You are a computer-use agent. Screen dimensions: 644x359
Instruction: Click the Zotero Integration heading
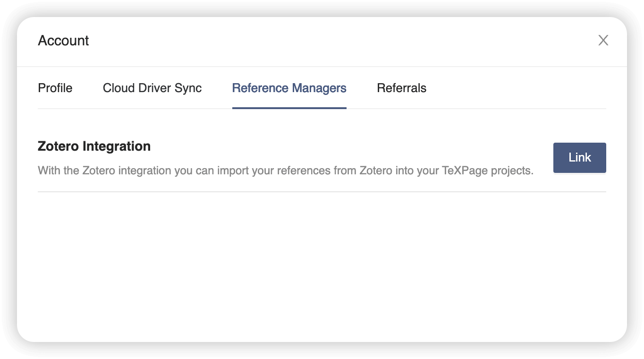point(94,146)
